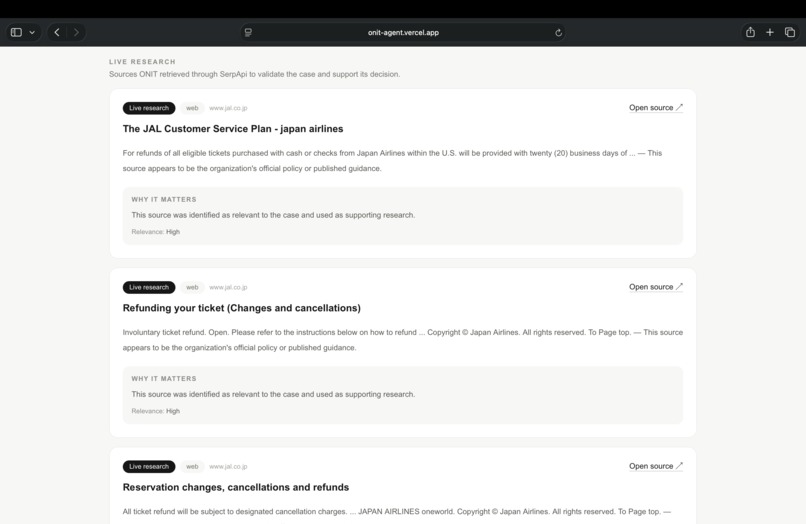
Task: Click Relevance: High in JAL Customer Service card
Action: pyautogui.click(x=156, y=232)
